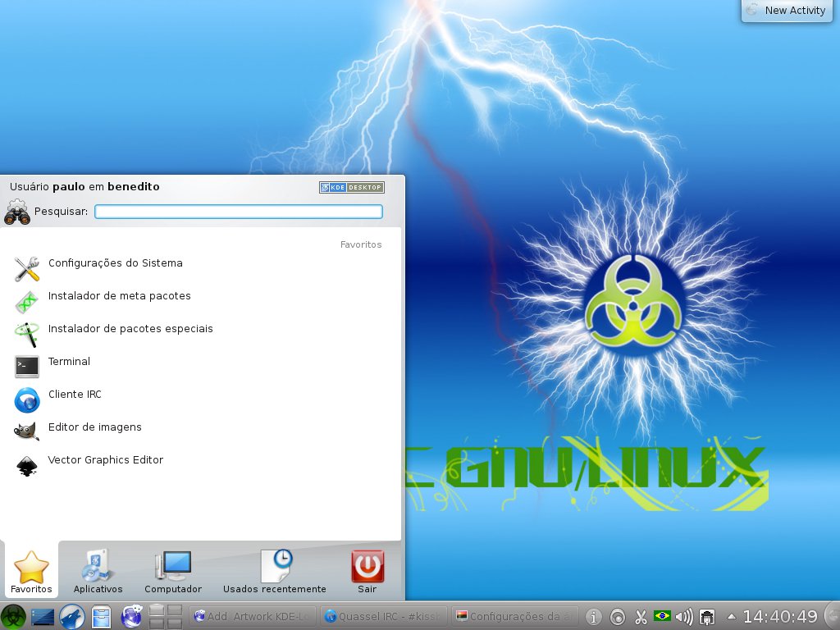Click the KDE Desktop logo badge
Viewport: 840px width, 630px height.
tap(351, 188)
